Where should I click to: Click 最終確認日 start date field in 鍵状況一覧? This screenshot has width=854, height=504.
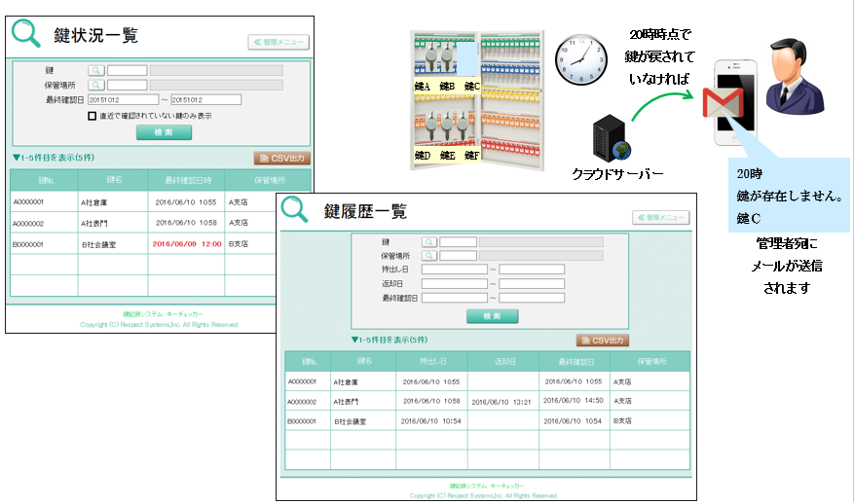pyautogui.click(x=123, y=99)
